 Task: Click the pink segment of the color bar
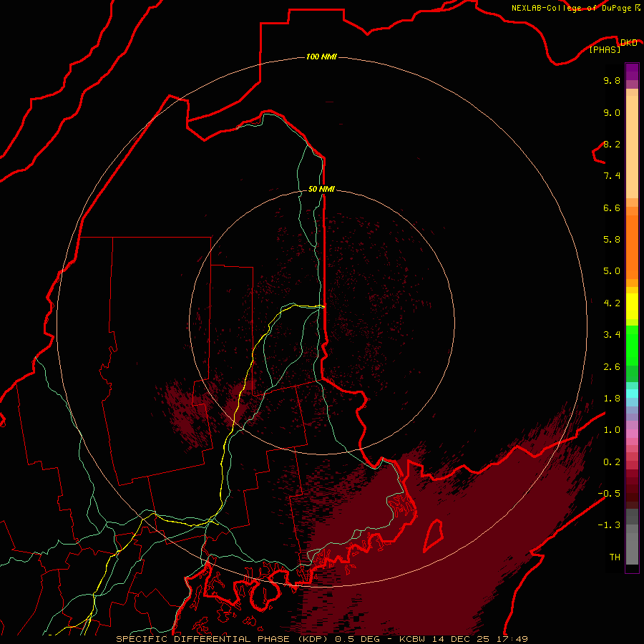[632, 434]
